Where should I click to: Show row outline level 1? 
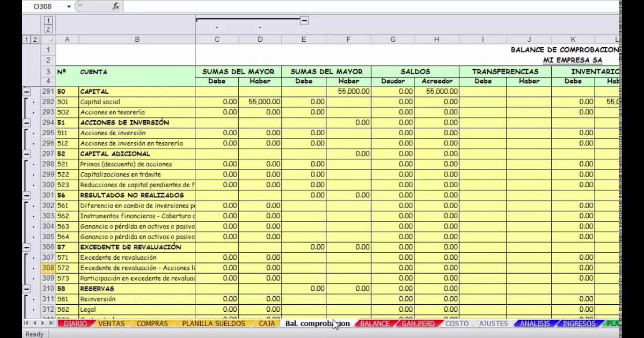pos(27,39)
